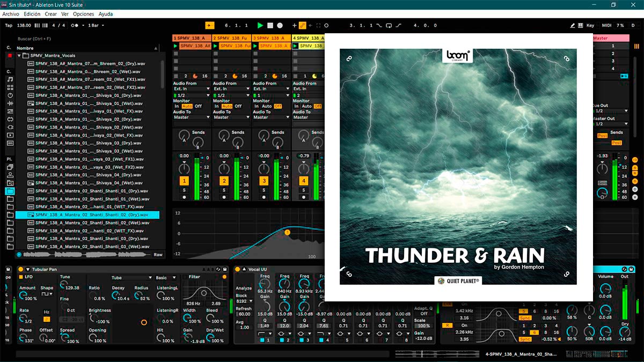Open the Samples category icon
The height and width of the screenshot is (362, 644).
click(10, 143)
